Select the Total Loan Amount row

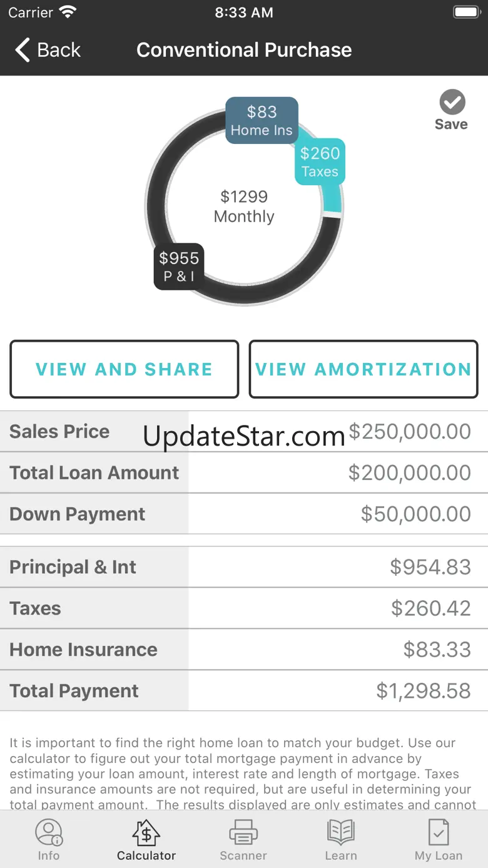(244, 472)
